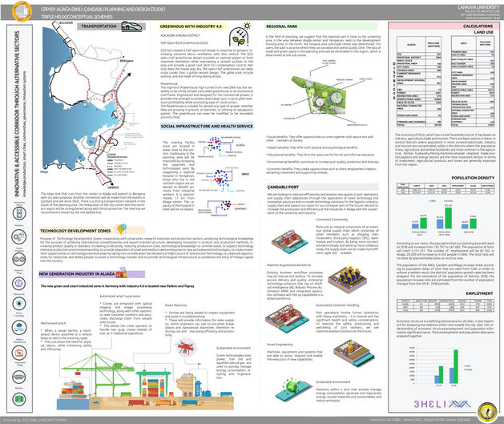Click the LAND USE label
This screenshot has height=424, width=504.
484,33
